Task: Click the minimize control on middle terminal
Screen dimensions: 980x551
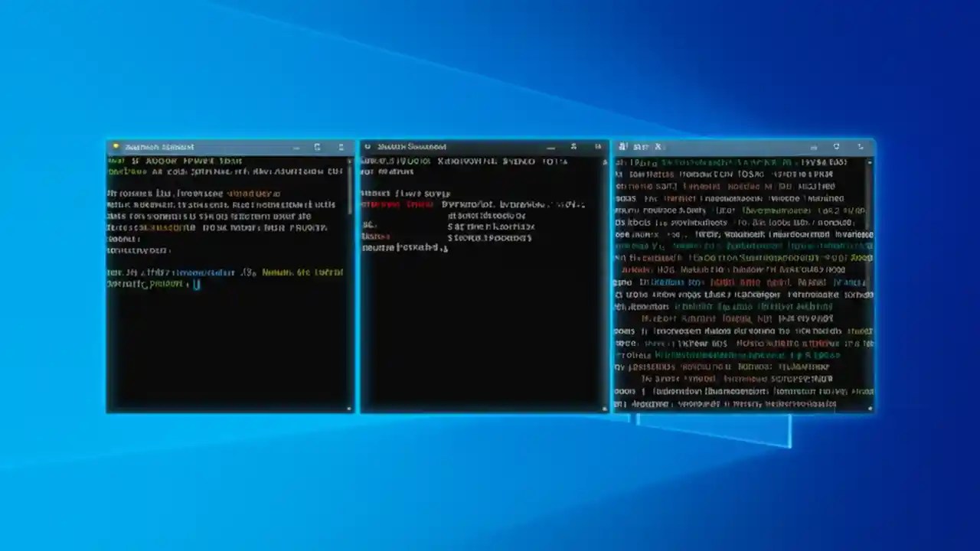Action: (x=550, y=146)
